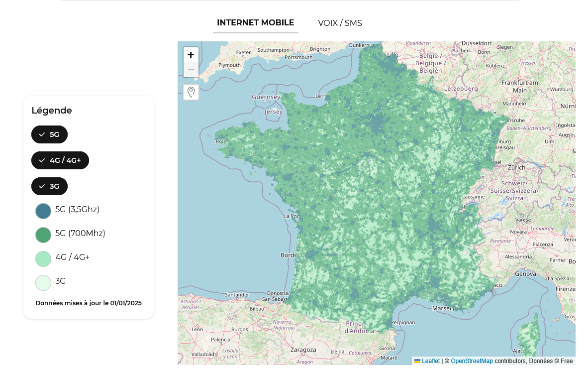Click the Bilbao label on the map
This screenshot has width=588, height=373.
(x=257, y=309)
